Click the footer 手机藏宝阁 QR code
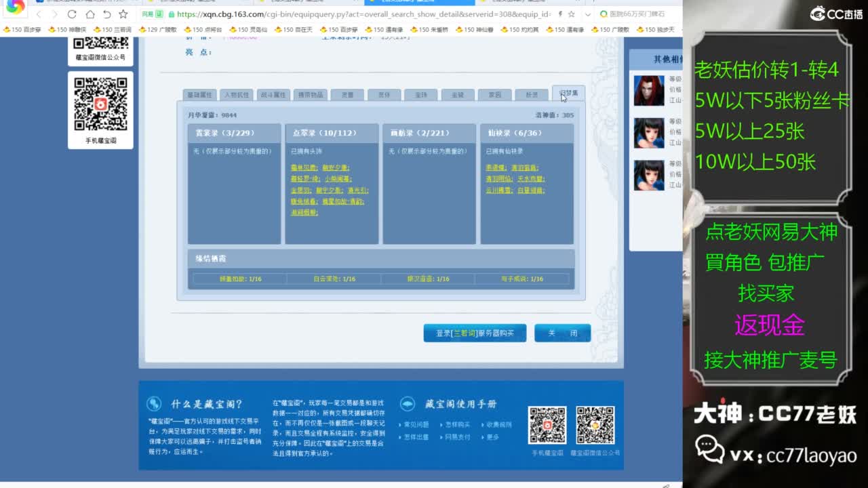The image size is (868, 488). [547, 425]
